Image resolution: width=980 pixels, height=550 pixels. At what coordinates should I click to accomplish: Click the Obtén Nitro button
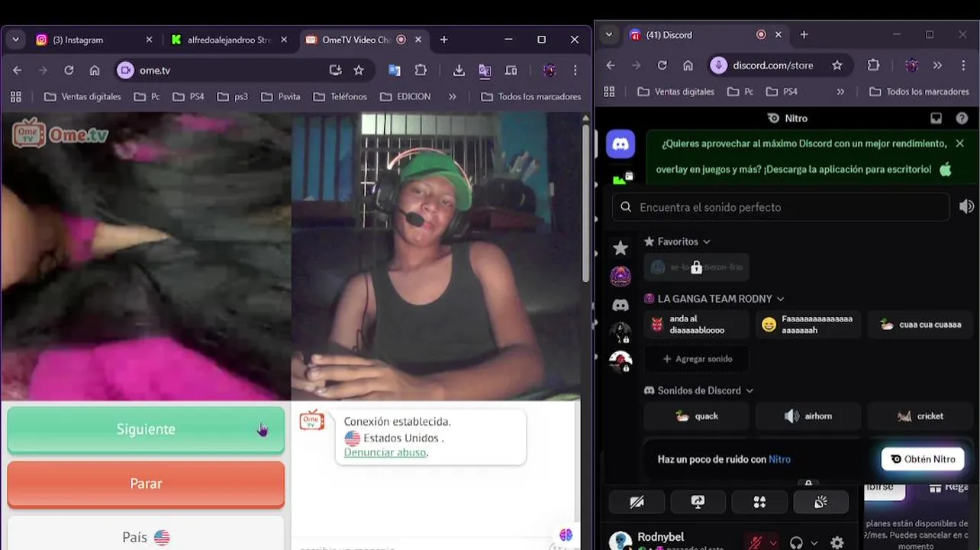click(923, 459)
